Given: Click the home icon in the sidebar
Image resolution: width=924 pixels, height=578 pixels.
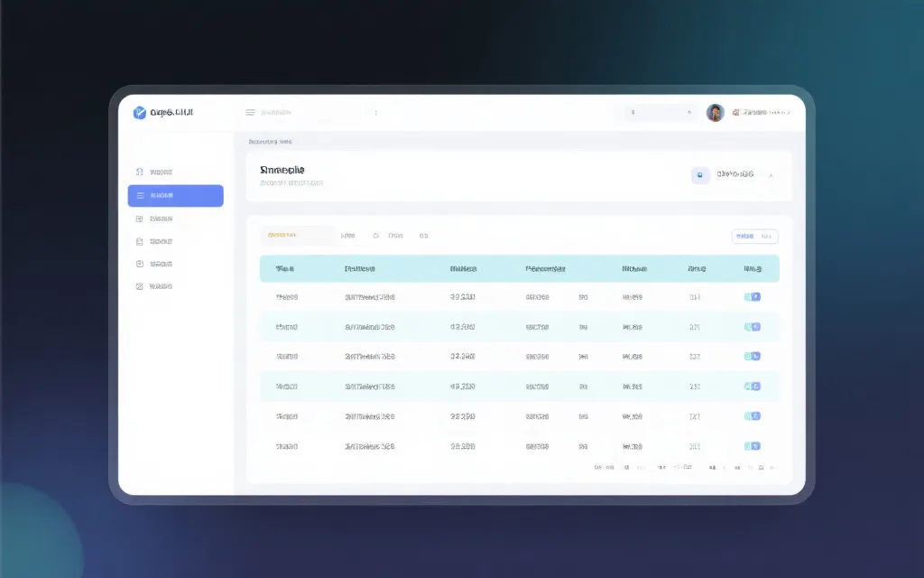Looking at the screenshot, I should pyautogui.click(x=140, y=172).
